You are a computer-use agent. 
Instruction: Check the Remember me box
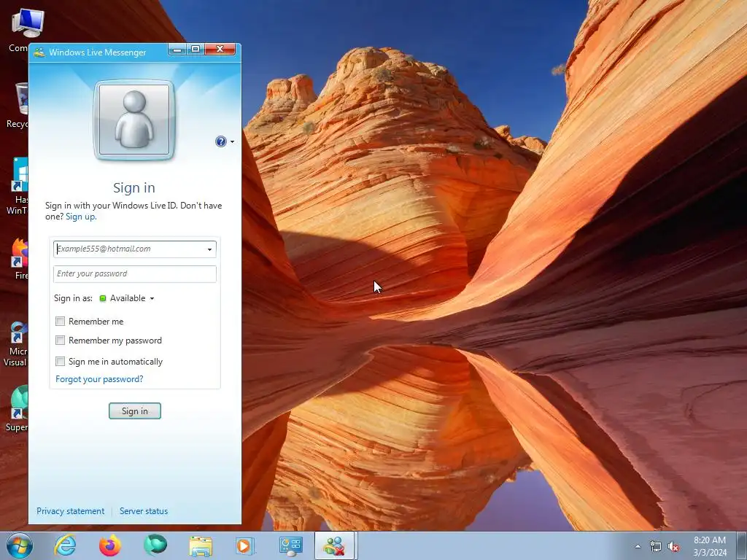pyautogui.click(x=60, y=322)
